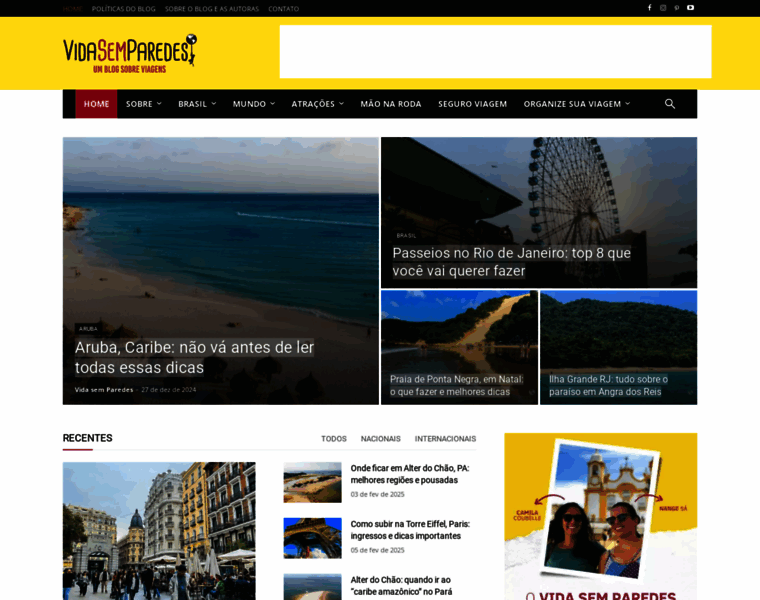This screenshot has width=760, height=600.
Task: Click the Aruba category tag
Action: point(88,329)
